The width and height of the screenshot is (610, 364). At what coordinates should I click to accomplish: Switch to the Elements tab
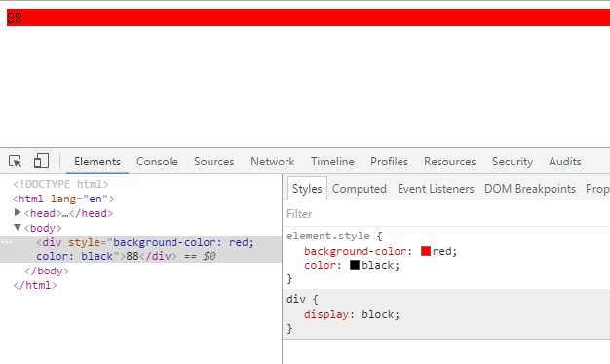coord(97,162)
